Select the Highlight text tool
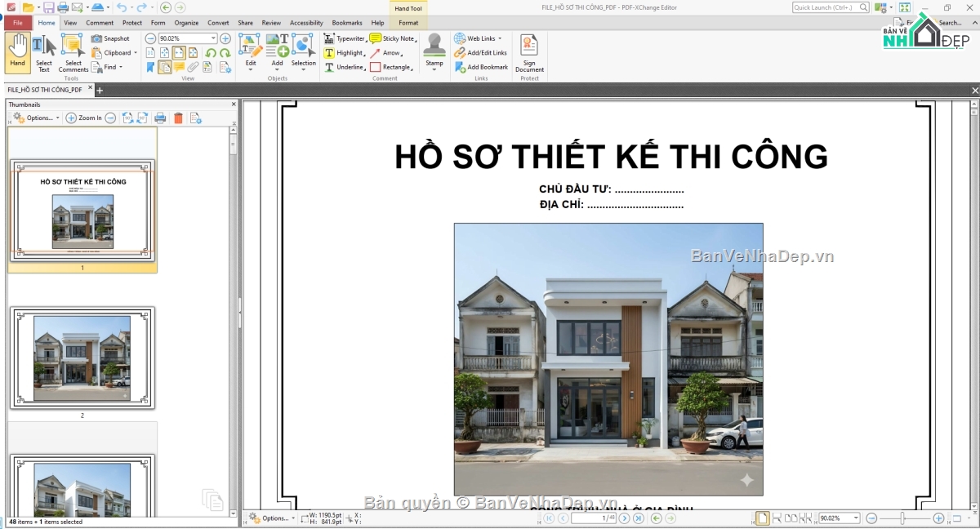Screen dimensions: 980x529 (x=345, y=52)
